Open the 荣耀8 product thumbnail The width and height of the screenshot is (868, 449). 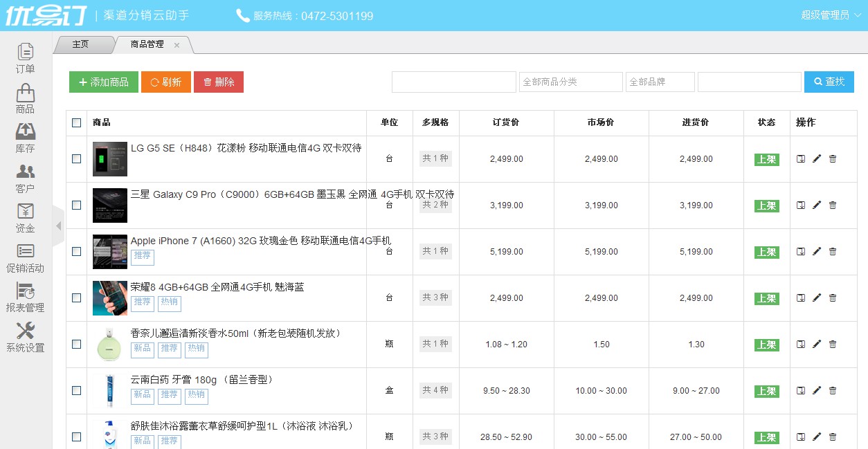point(110,298)
